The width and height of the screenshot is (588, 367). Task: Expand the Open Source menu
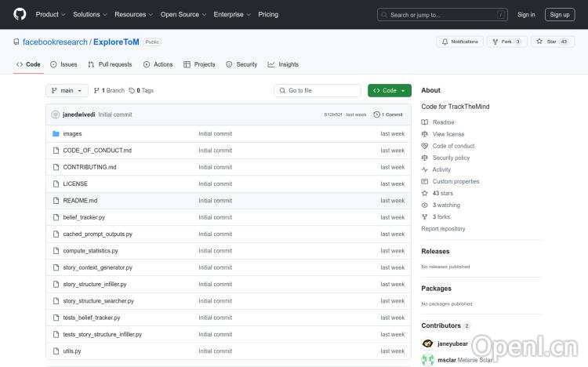pos(183,14)
